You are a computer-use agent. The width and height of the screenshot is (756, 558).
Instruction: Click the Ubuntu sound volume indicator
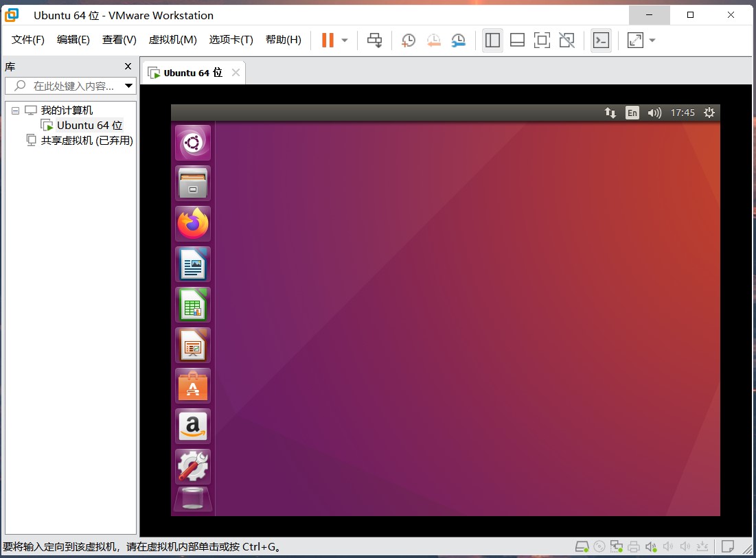pos(654,113)
